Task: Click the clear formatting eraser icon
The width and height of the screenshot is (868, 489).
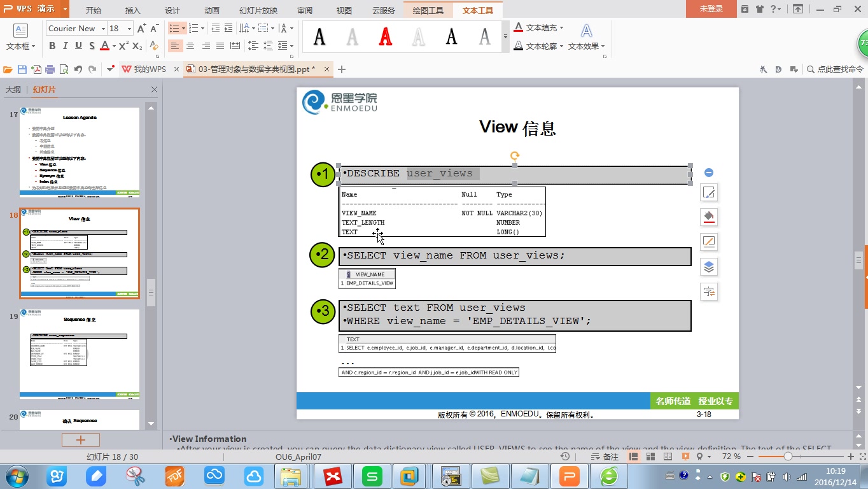Action: [154, 46]
